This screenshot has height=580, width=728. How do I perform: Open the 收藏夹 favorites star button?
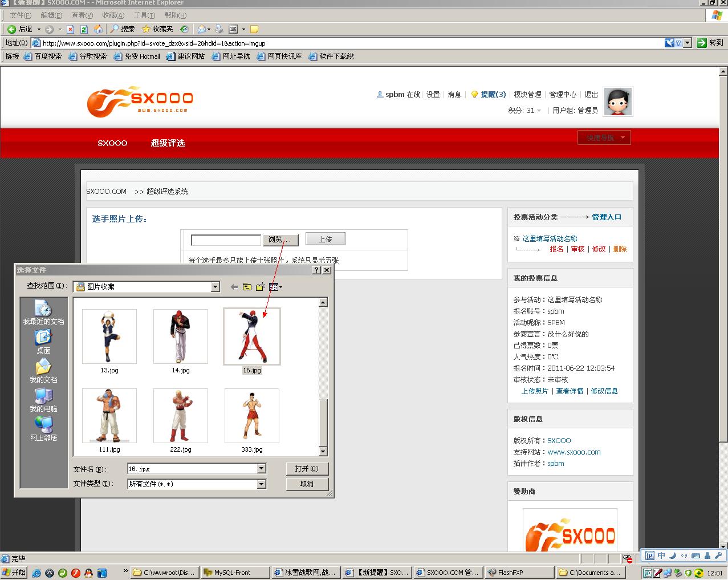click(x=157, y=29)
